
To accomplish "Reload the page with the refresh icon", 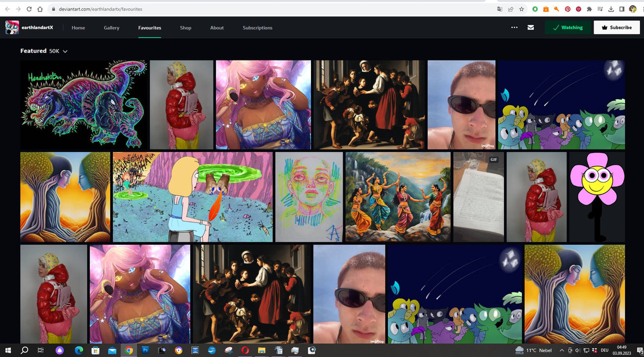I will [x=29, y=9].
